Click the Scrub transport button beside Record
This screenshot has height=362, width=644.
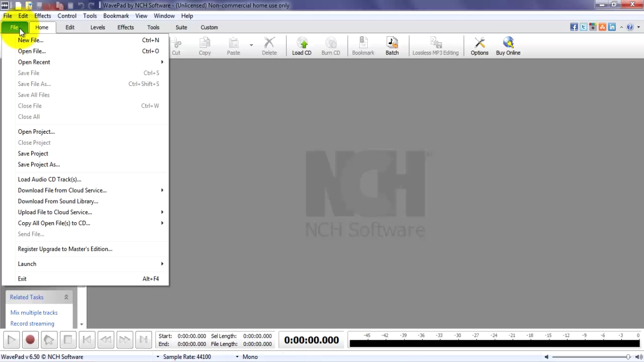(49, 340)
